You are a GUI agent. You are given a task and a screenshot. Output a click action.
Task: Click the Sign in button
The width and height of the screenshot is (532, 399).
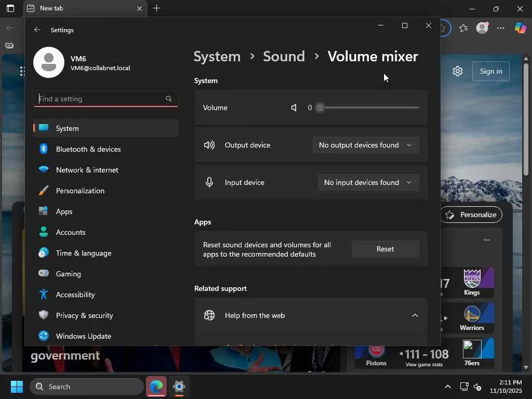point(491,71)
